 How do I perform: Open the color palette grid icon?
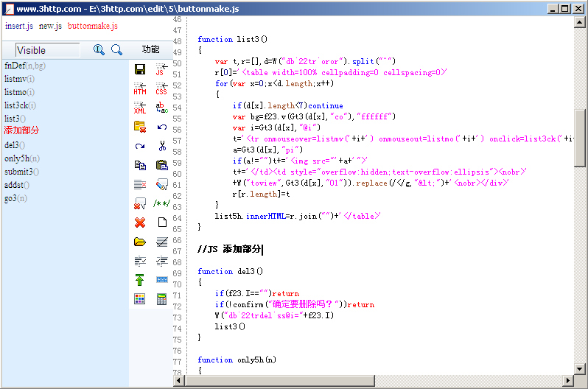(140, 299)
